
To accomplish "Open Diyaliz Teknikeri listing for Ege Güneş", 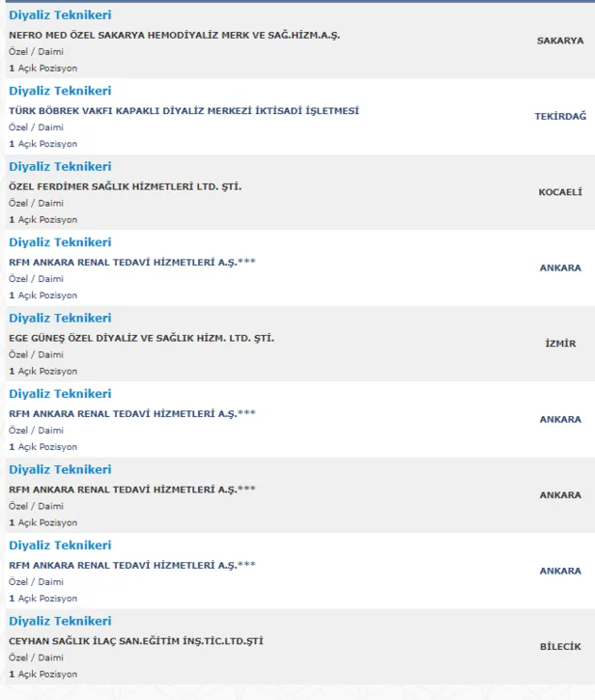I will tap(60, 318).
